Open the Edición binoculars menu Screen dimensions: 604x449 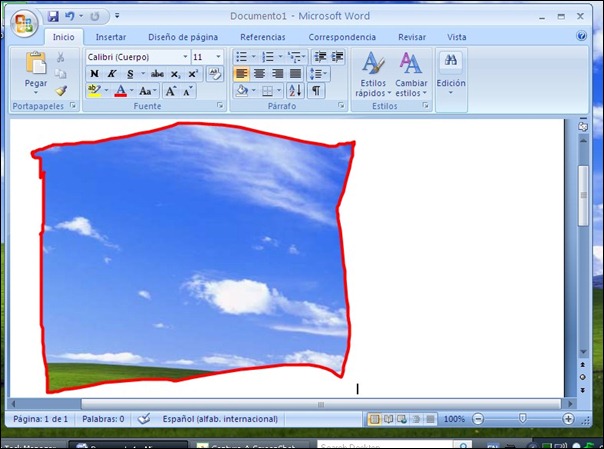(x=451, y=74)
